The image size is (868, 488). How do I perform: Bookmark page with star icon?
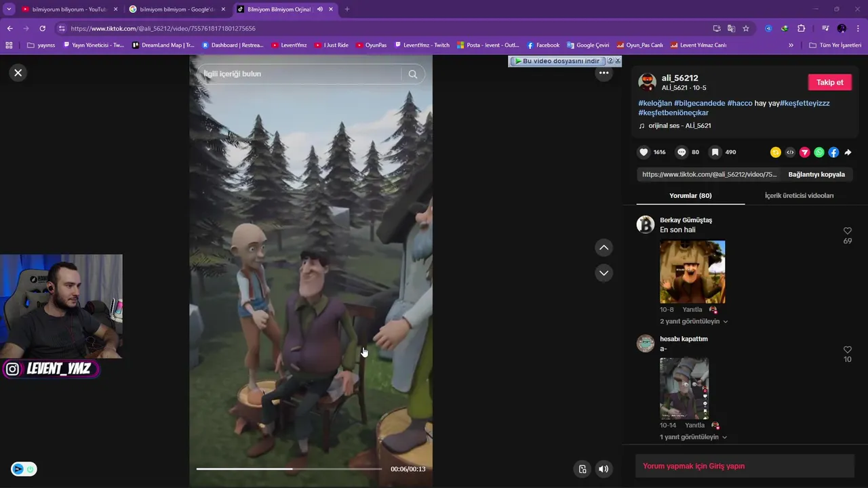746,28
